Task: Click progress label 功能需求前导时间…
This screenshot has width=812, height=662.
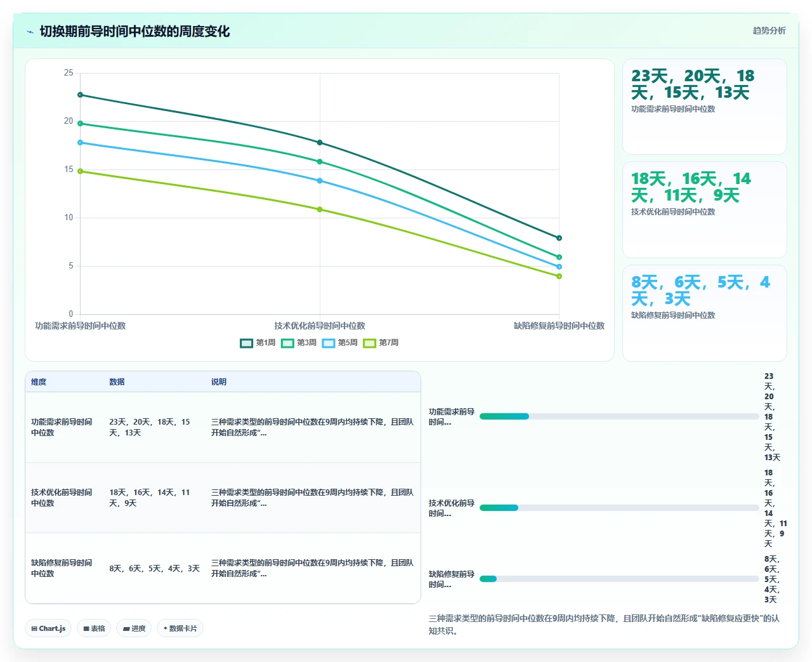Action: (452, 416)
